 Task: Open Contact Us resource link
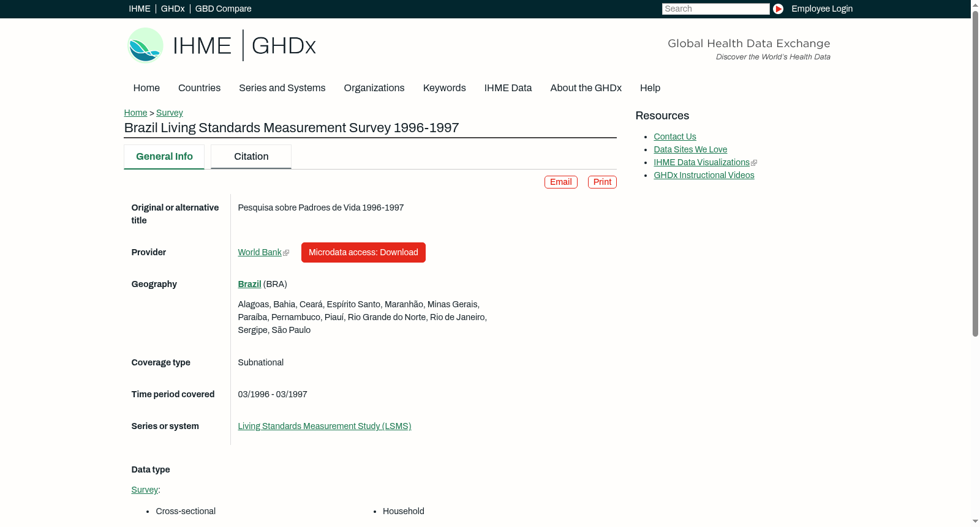click(x=675, y=137)
